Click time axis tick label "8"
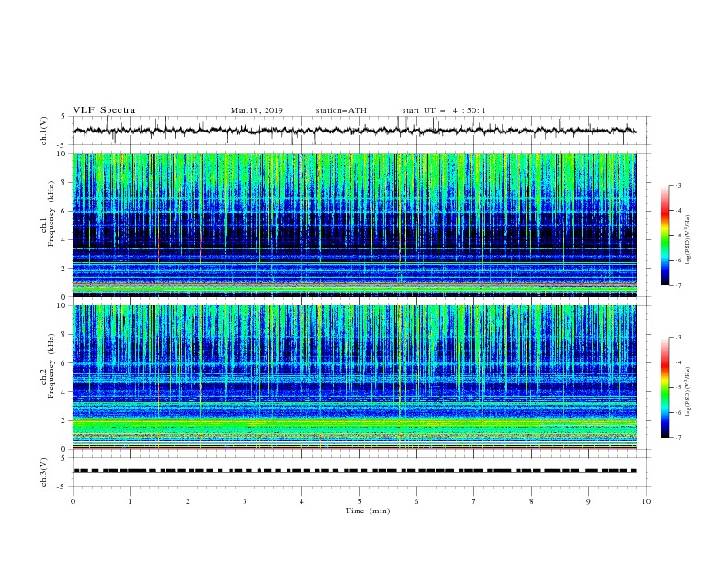Image resolution: width=728 pixels, height=563 pixels. coord(531,501)
